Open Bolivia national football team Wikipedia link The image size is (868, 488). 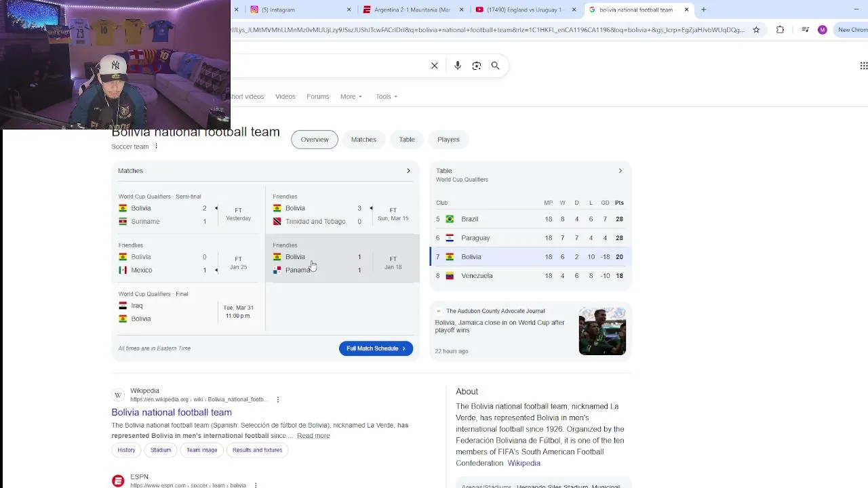(172, 412)
